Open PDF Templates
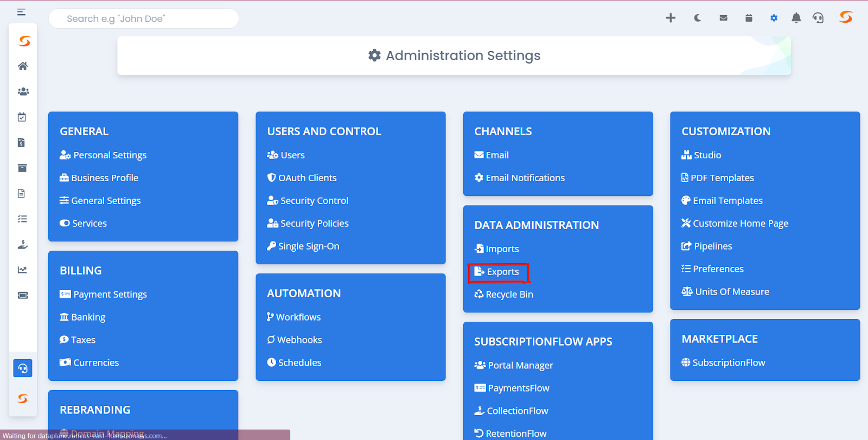Screen dimensions: 868x440 [x=718, y=178]
